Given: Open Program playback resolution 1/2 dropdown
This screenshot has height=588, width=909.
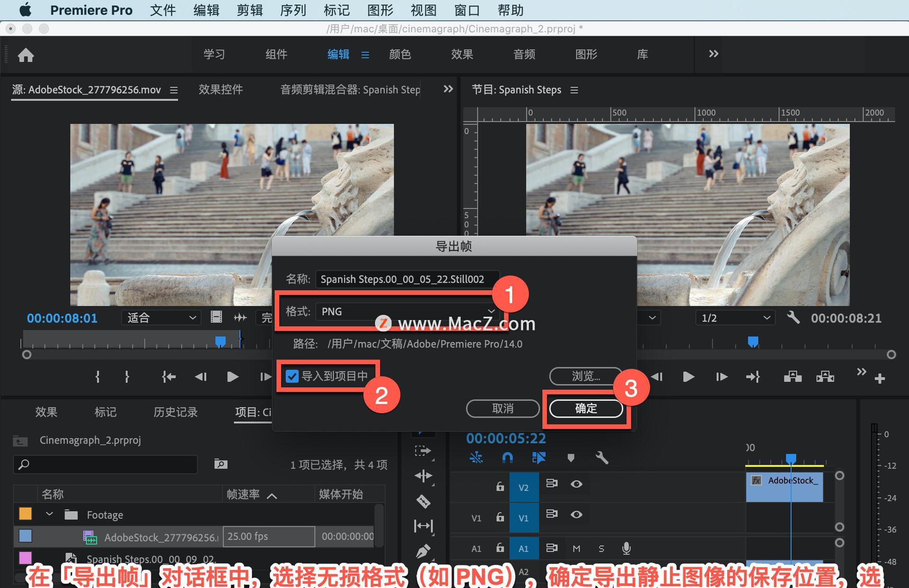Looking at the screenshot, I should (735, 318).
